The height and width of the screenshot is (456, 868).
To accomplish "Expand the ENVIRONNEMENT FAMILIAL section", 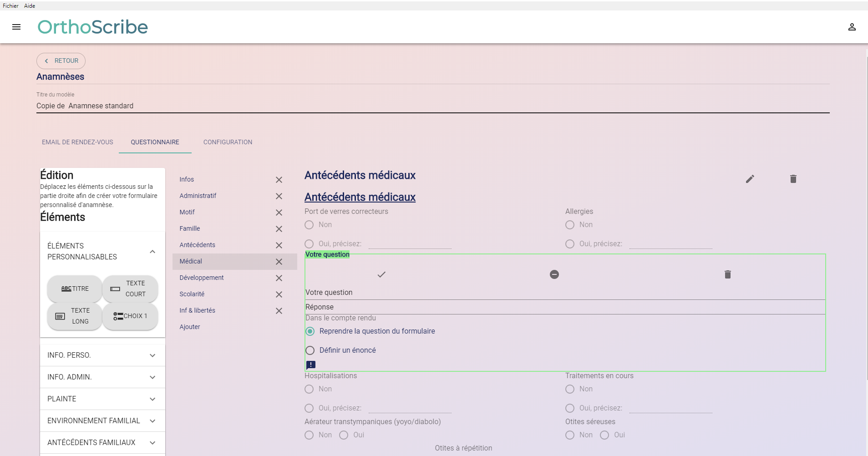I will [152, 421].
